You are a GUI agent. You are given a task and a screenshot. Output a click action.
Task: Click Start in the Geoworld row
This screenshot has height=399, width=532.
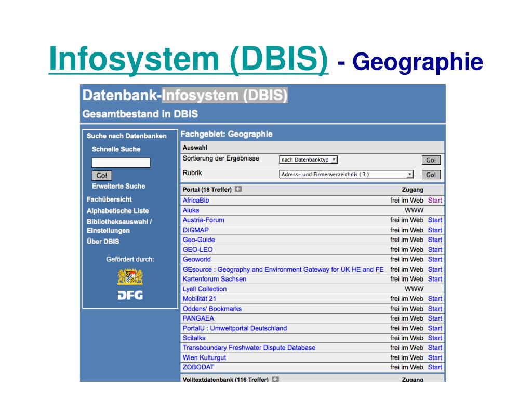435,259
